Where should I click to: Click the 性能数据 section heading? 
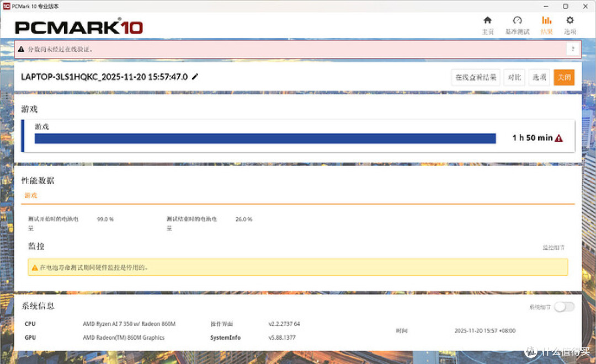[38, 181]
